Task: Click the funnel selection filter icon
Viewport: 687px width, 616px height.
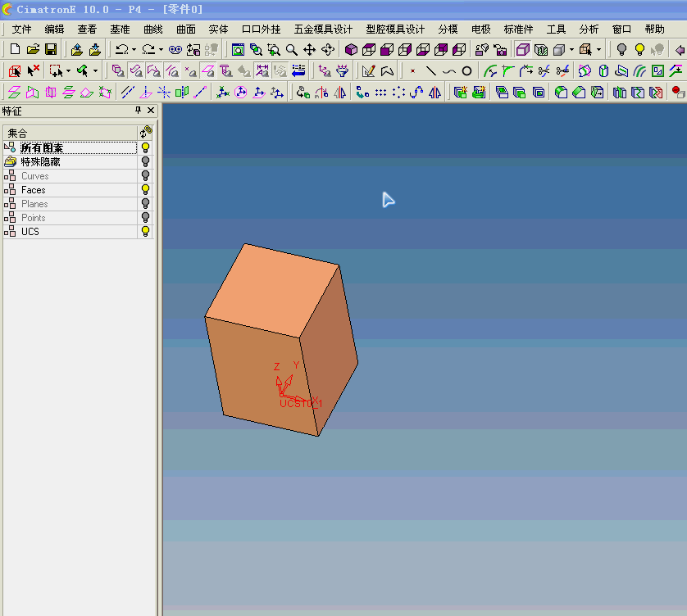Action: pos(342,71)
